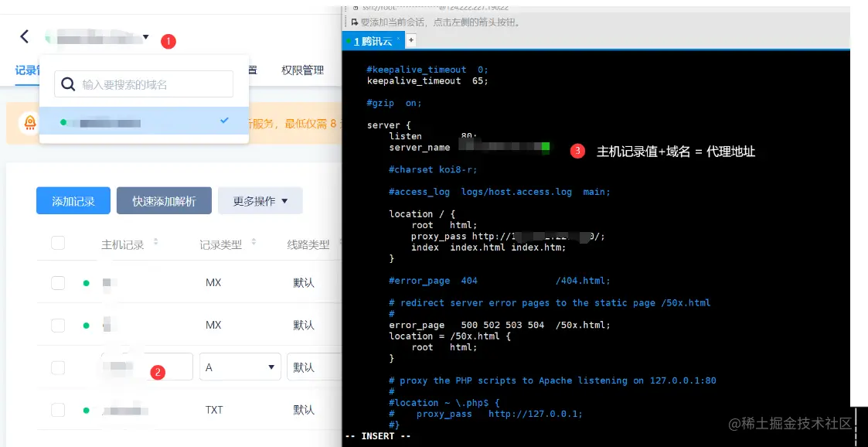The image size is (868, 447).
Task: Click keepalive_timeout 65 line in terminal
Action: pos(427,81)
